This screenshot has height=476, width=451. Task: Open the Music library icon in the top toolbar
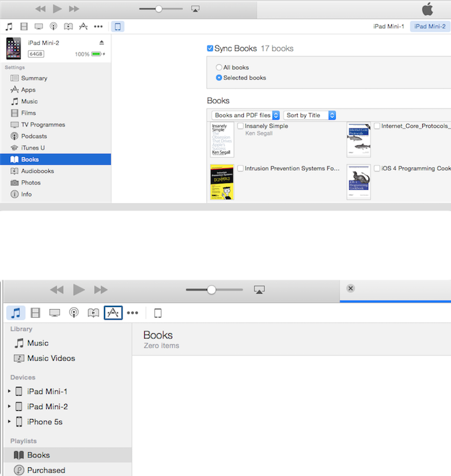[9, 26]
